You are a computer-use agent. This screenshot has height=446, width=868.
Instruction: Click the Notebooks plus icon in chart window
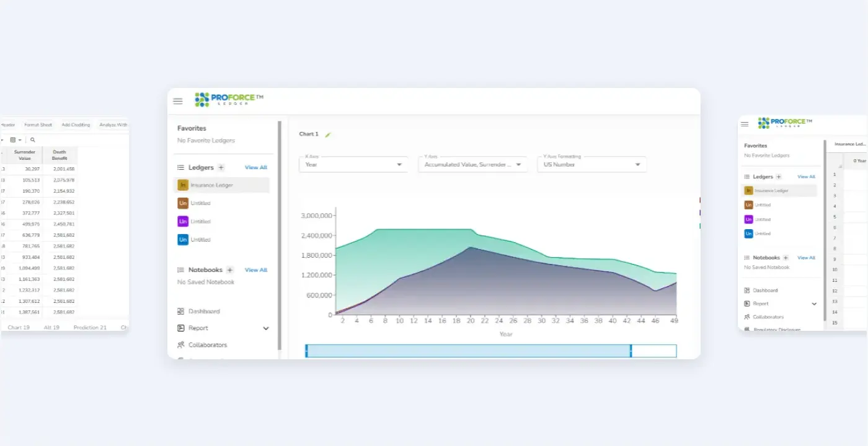click(x=230, y=270)
